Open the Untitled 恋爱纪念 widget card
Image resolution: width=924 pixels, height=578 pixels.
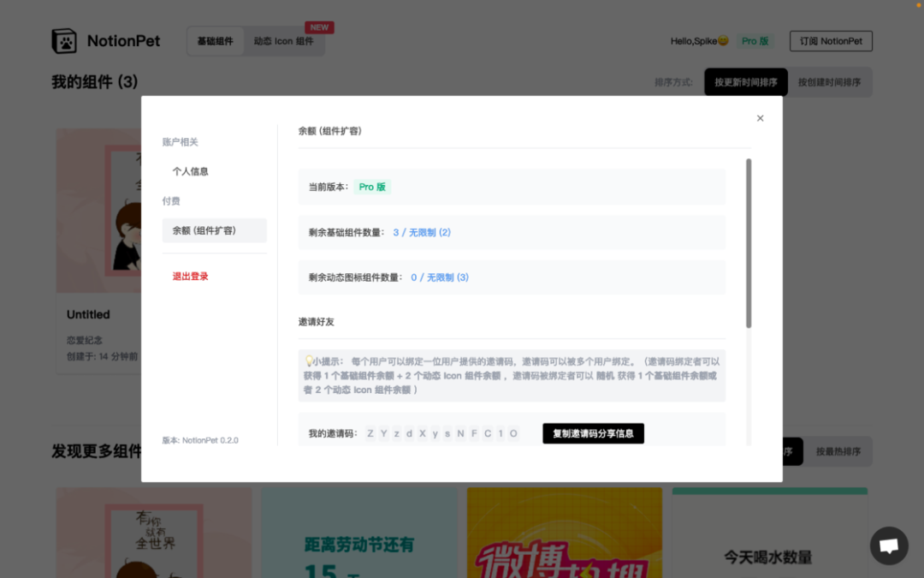98,251
